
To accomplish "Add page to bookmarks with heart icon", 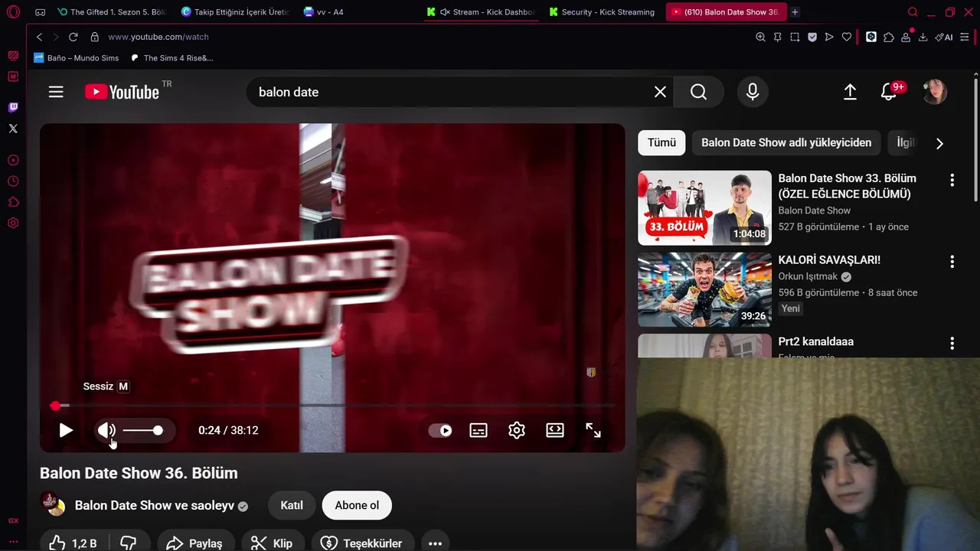I will pyautogui.click(x=847, y=37).
